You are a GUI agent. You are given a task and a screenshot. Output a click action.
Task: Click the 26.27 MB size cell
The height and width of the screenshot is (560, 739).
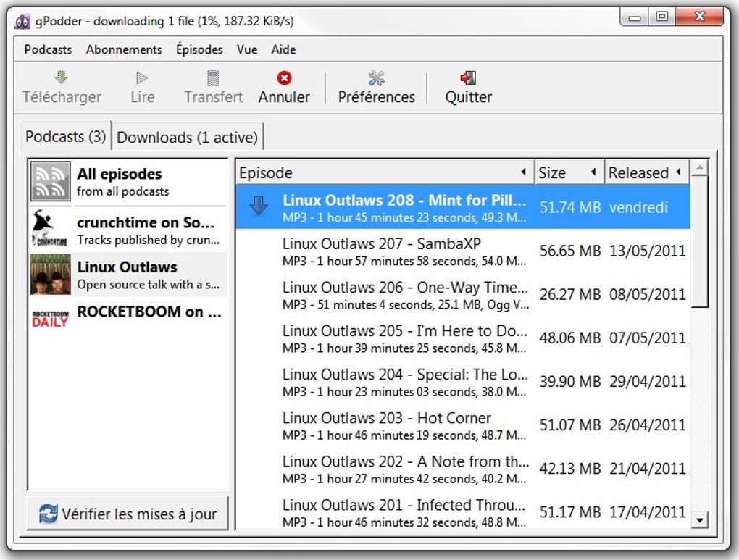(x=570, y=295)
